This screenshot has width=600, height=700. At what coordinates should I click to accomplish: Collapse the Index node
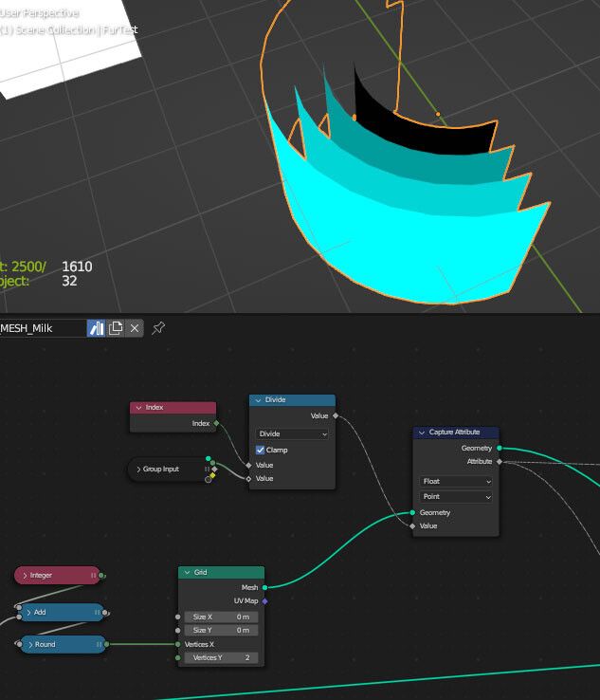[138, 408]
